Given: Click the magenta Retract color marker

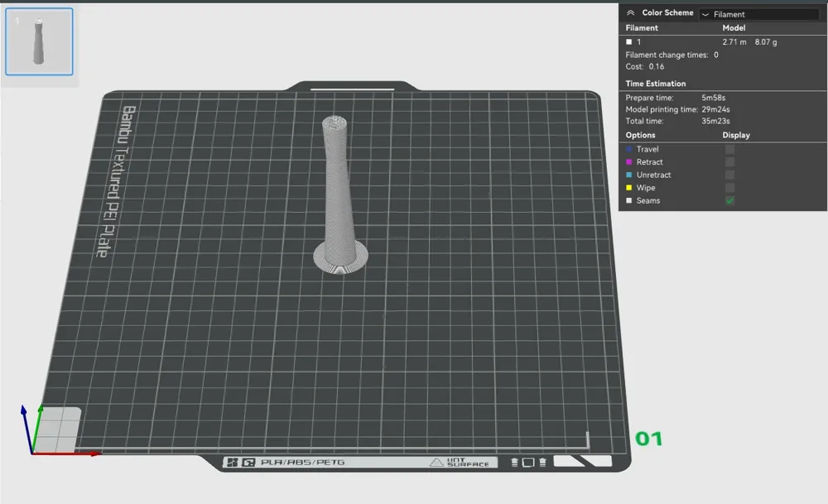Looking at the screenshot, I should [x=629, y=162].
